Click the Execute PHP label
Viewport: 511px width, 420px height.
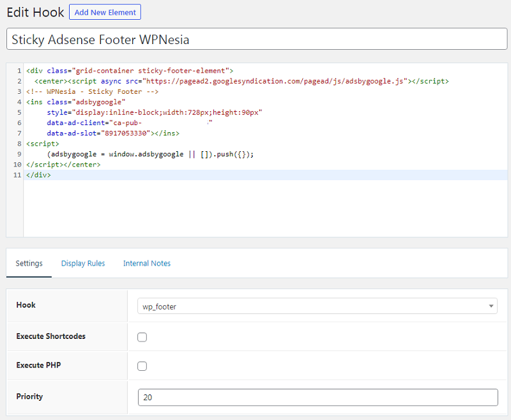pyautogui.click(x=38, y=365)
